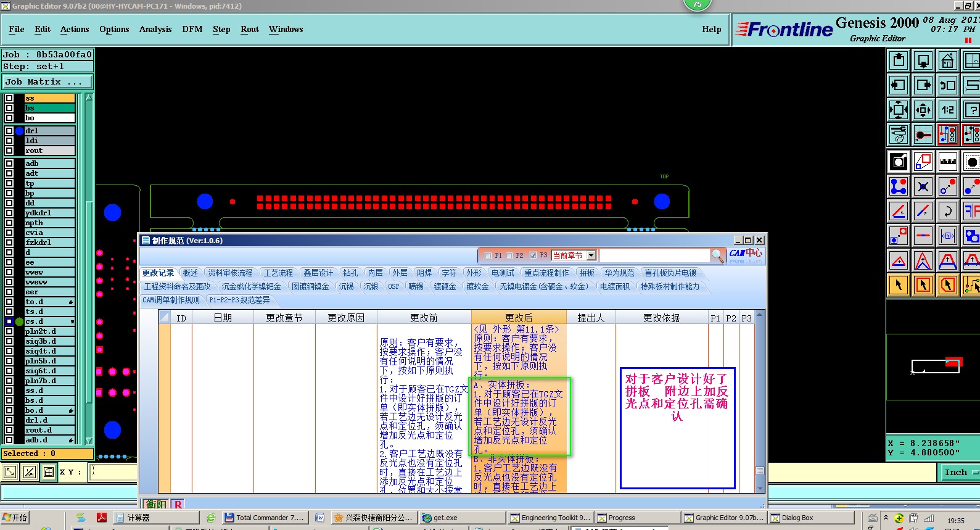Select the ruler measure tool
The height and width of the screenshot is (530, 980).
[947, 162]
